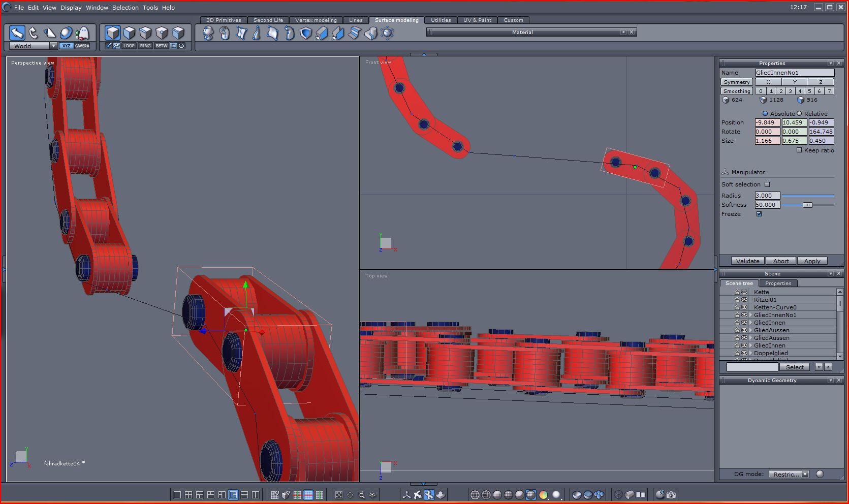Viewport: 849px width, 504px height.
Task: Toggle the Freeze checkbox
Action: [759, 214]
